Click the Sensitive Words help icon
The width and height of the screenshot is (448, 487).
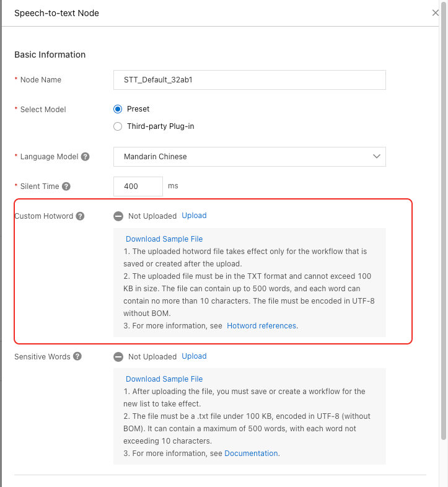77,356
